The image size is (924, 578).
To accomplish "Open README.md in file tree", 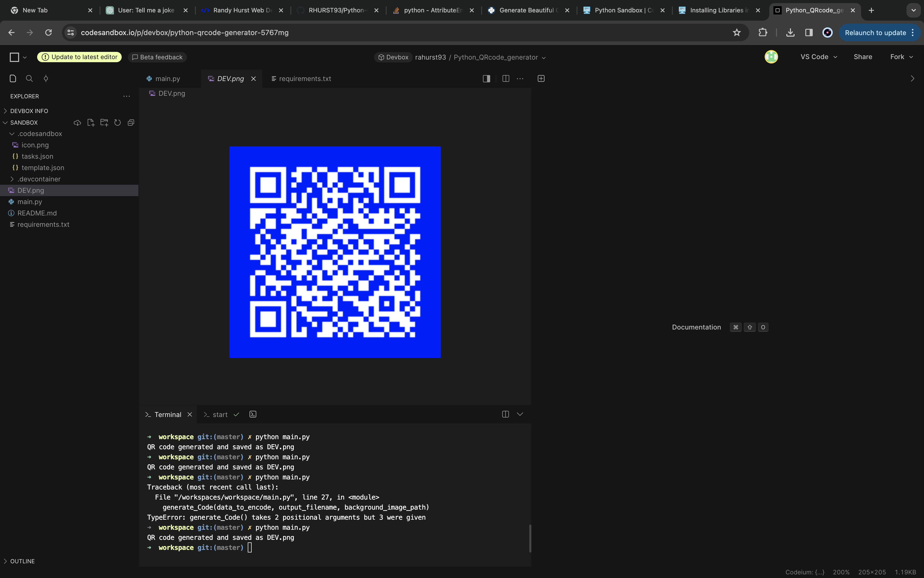I will pyautogui.click(x=69, y=213).
